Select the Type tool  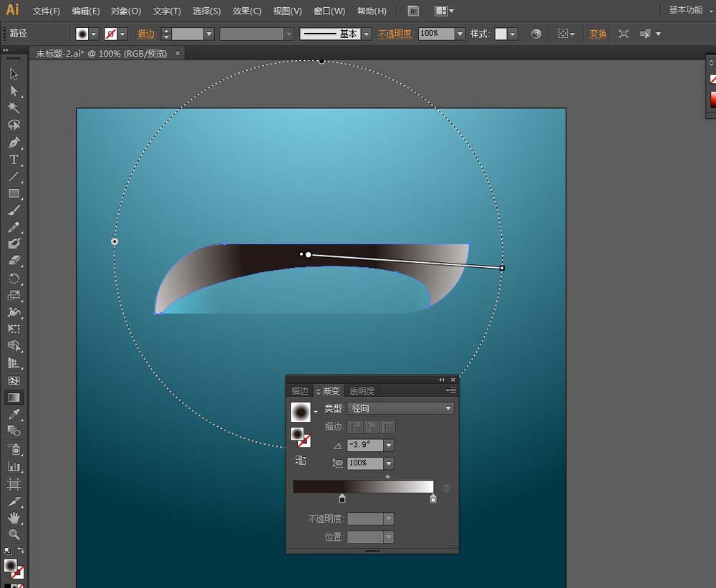14,160
